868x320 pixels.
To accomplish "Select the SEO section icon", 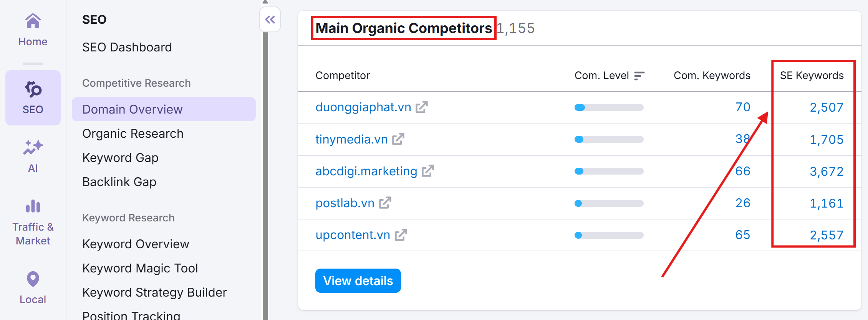I will click(x=33, y=90).
